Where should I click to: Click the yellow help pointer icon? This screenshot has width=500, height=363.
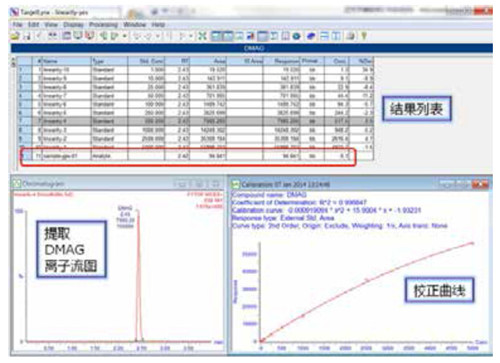[364, 36]
